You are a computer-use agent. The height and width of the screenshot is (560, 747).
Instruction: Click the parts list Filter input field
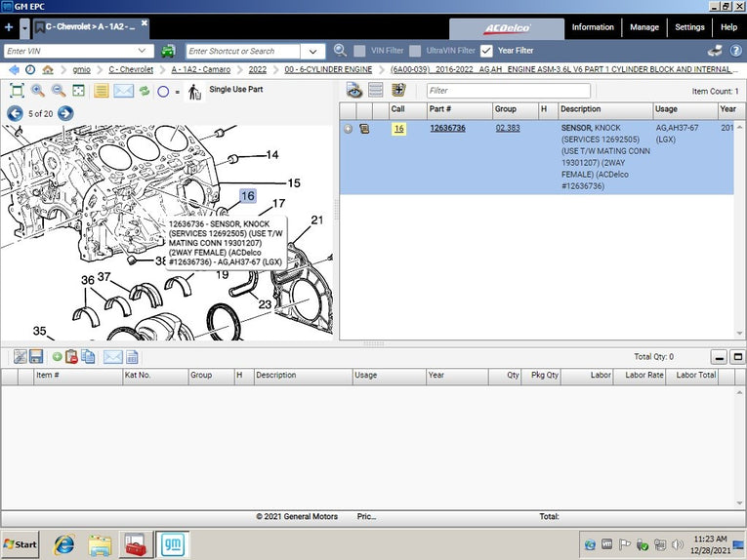(507, 91)
